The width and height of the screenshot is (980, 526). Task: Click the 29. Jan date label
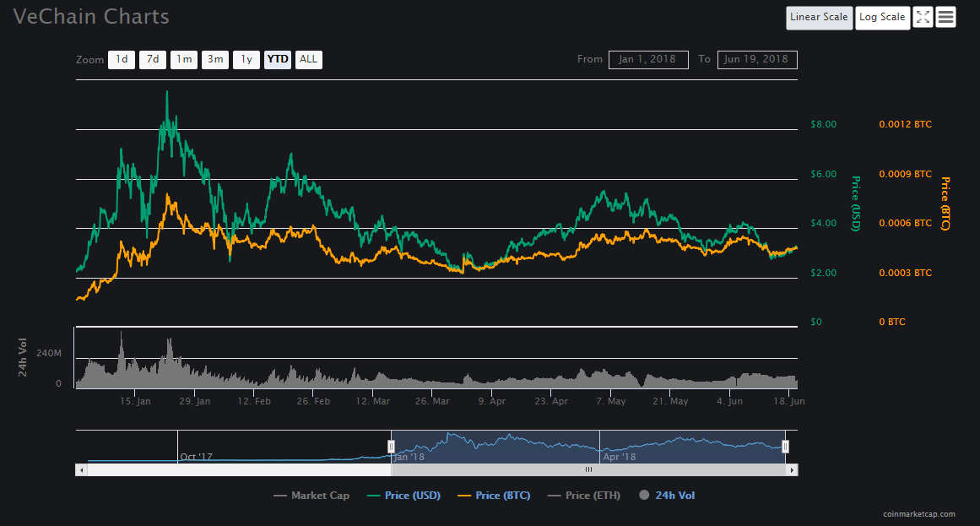(194, 402)
